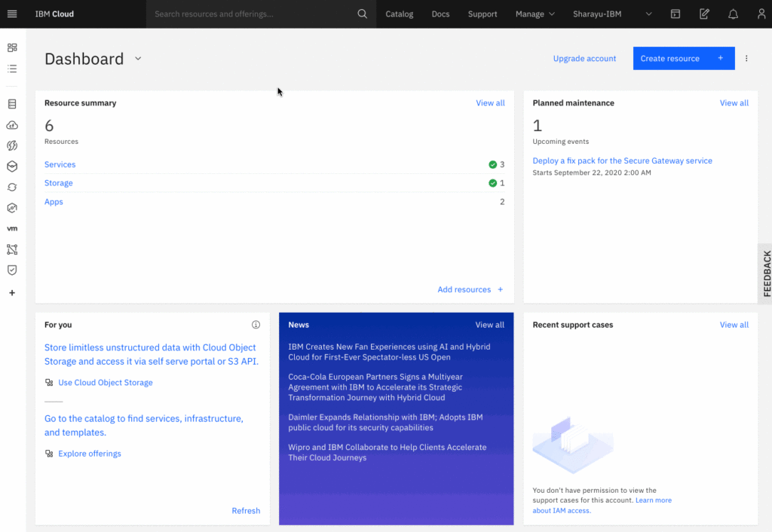Viewport: 772px width, 532px height.
Task: Open the Storage resources link
Action: coord(59,183)
